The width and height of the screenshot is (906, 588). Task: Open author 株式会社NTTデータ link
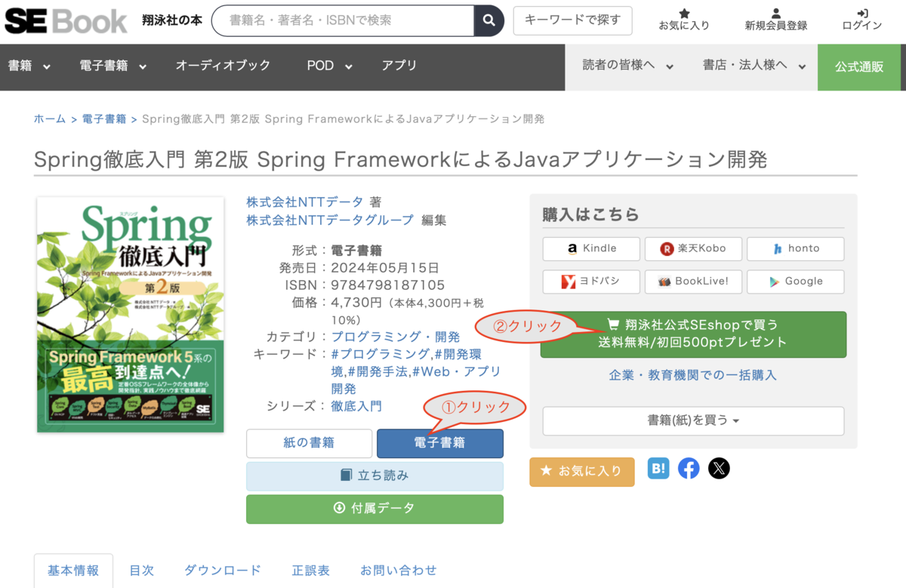pos(305,202)
